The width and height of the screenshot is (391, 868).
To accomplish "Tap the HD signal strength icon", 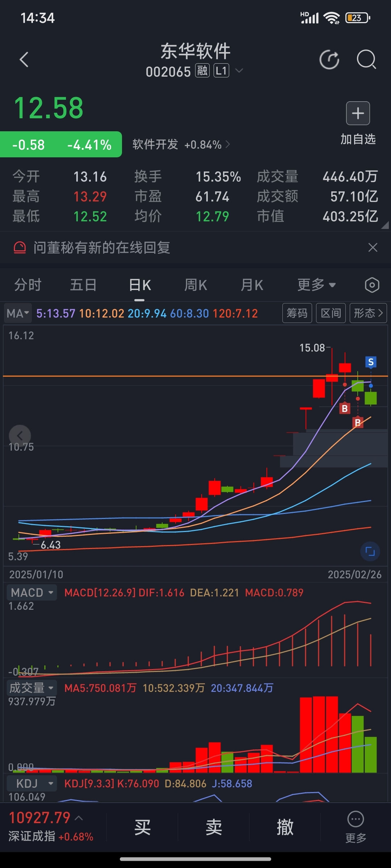I will (x=310, y=18).
